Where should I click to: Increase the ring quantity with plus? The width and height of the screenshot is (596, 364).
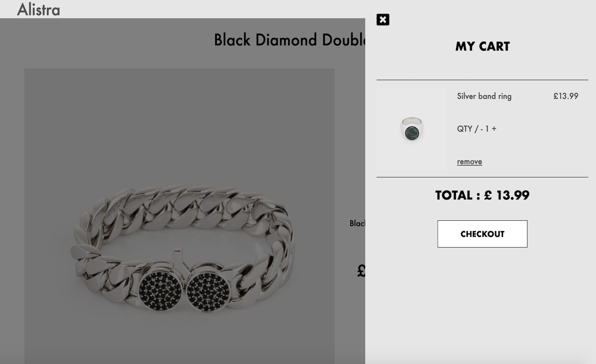tap(494, 129)
